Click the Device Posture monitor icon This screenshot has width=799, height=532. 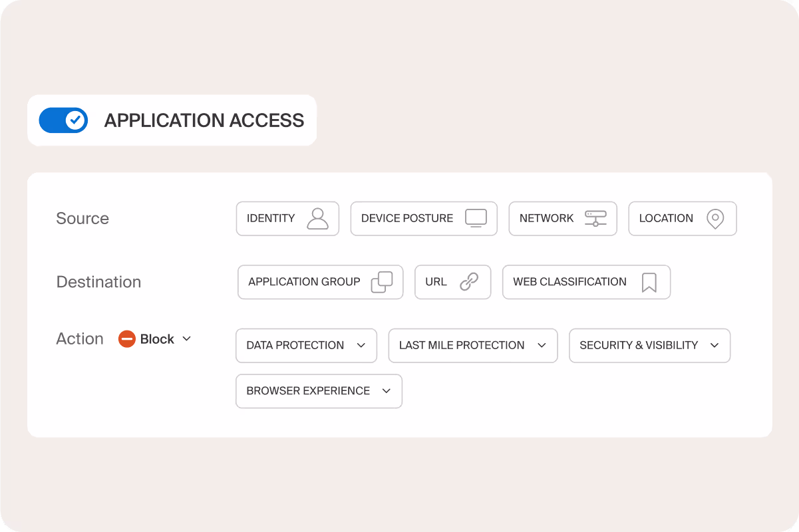(476, 218)
